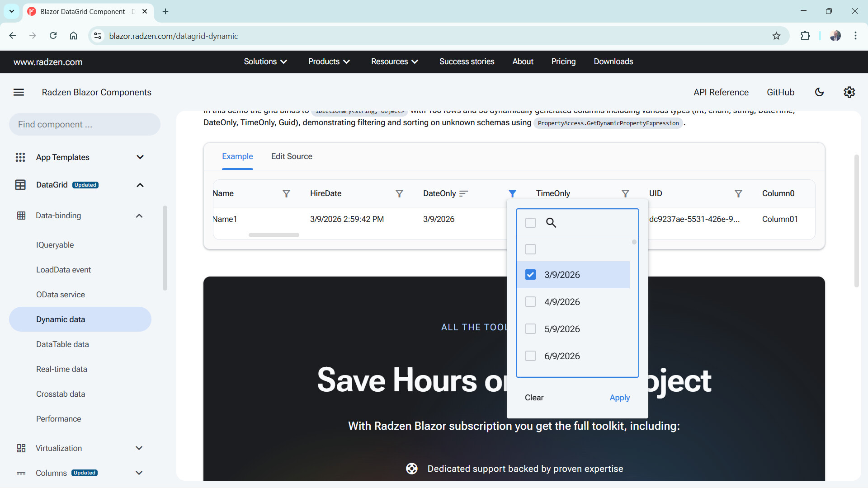Expand the App Templates section
This screenshot has height=488, width=868.
(x=140, y=157)
